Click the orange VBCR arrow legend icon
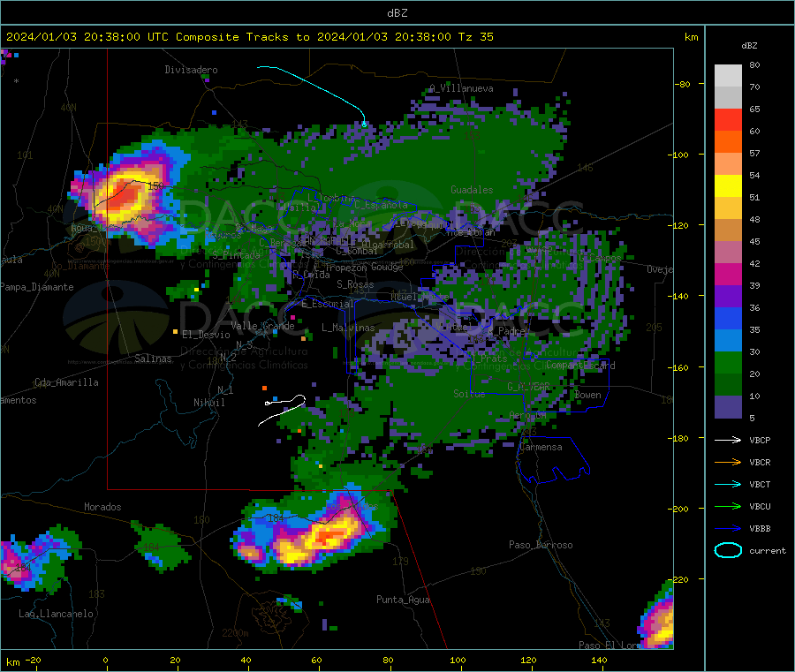This screenshot has width=795, height=672. pyautogui.click(x=728, y=462)
